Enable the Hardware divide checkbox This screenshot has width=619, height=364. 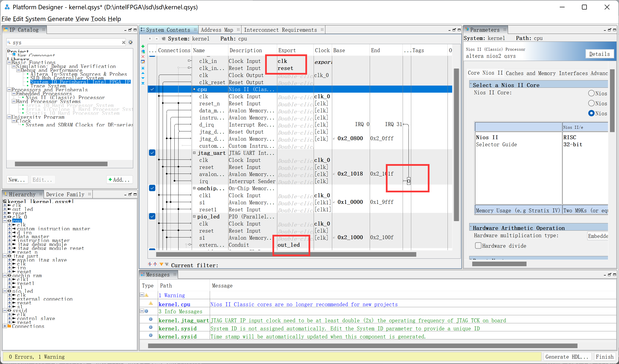(478, 246)
